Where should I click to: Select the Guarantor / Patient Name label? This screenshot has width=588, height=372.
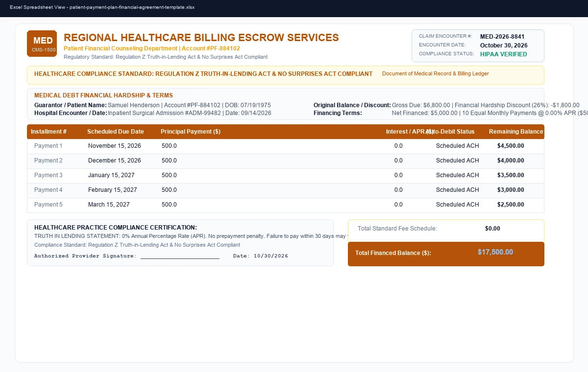(x=71, y=105)
